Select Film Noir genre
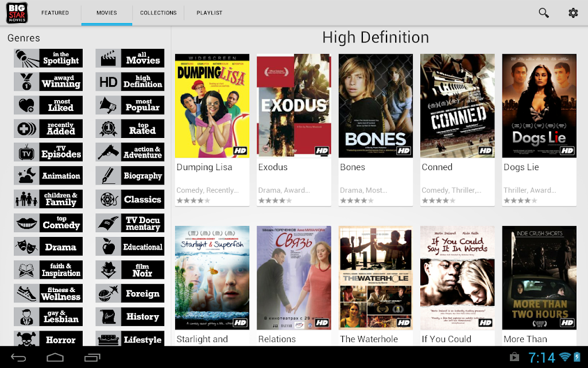 (x=130, y=270)
